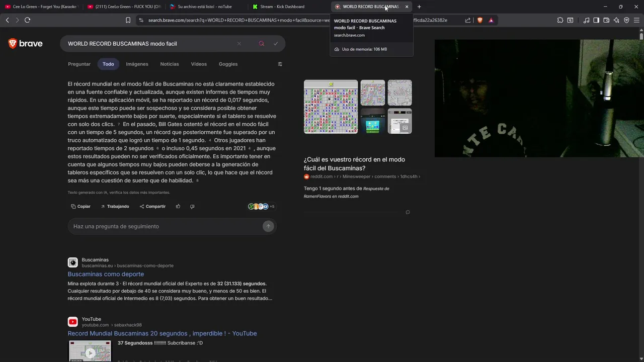This screenshot has width=644, height=362.
Task: Click the Trabajando button
Action: (x=115, y=206)
